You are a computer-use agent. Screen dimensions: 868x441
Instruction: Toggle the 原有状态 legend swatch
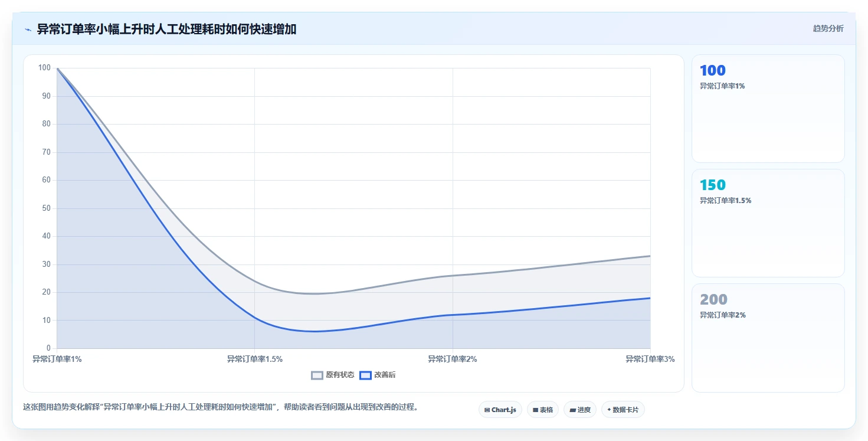click(x=317, y=375)
